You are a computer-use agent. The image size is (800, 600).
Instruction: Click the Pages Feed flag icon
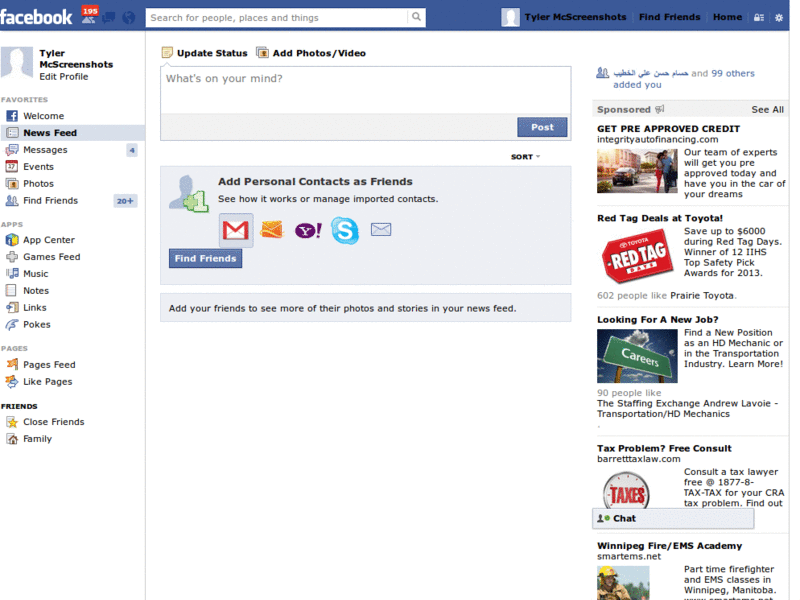pyautogui.click(x=12, y=364)
